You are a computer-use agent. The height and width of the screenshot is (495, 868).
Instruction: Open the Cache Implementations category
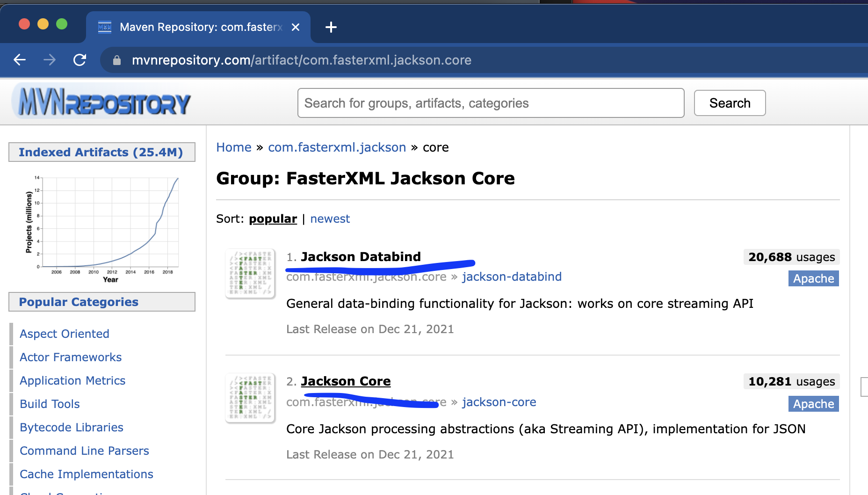point(87,474)
